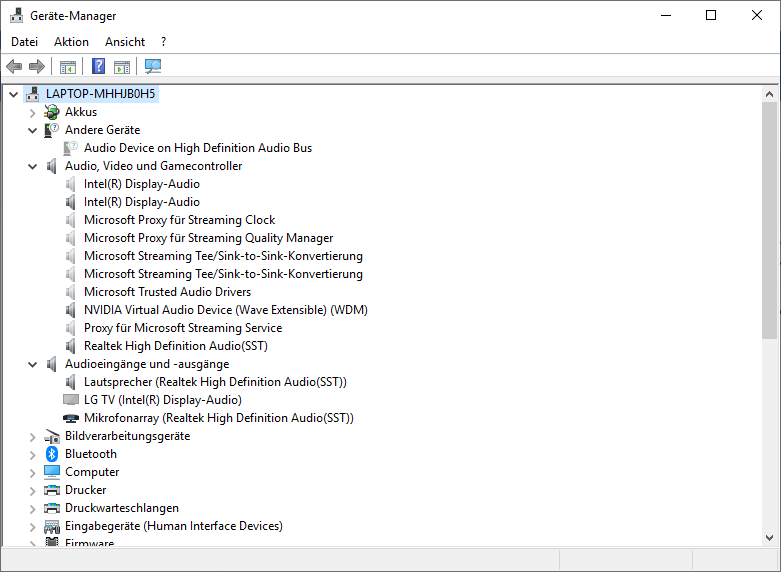781x572 pixels.
Task: Click the scroll up arrow
Action: point(769,94)
